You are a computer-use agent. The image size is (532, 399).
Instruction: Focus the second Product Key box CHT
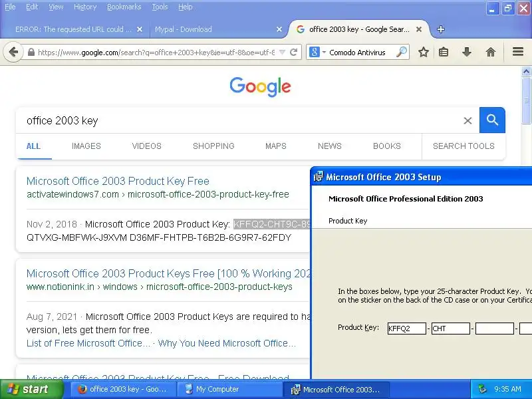click(451, 329)
